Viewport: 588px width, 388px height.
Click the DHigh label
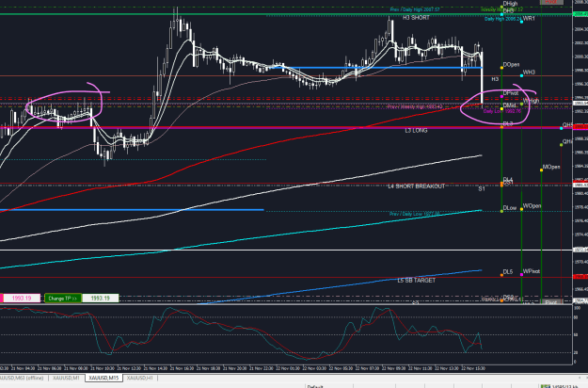(510, 4)
